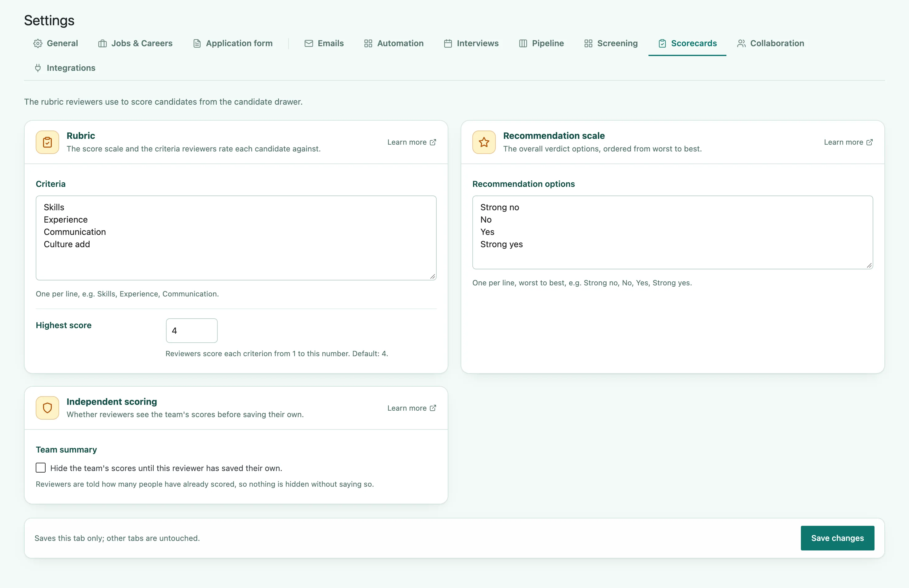The height and width of the screenshot is (588, 909).
Task: Click the 'Strong no' option line
Action: (x=499, y=207)
